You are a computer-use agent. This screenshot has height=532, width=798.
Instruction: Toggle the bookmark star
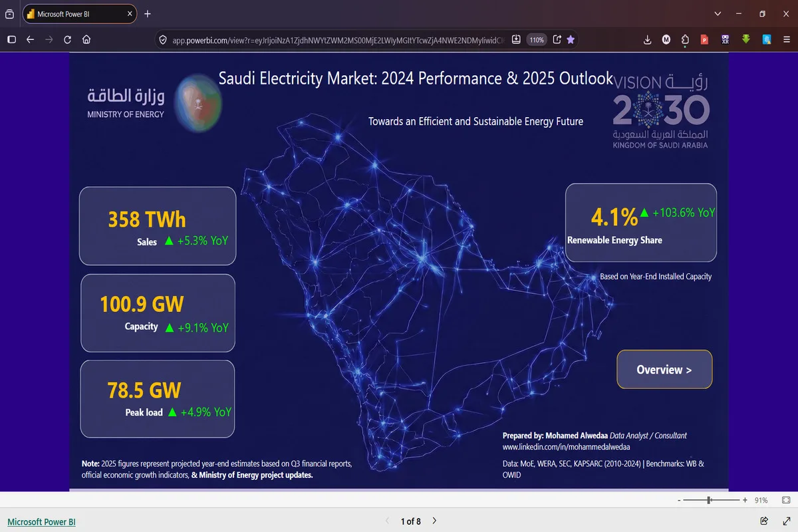point(571,40)
